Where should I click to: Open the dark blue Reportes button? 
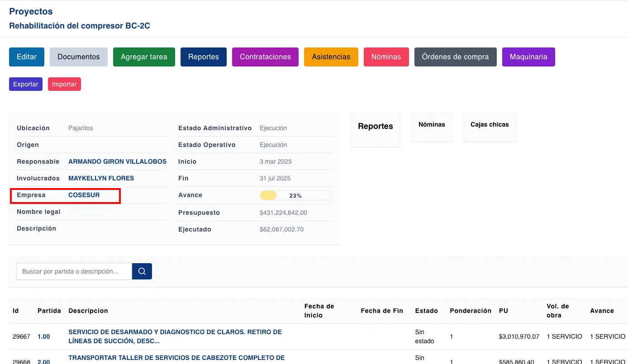click(x=204, y=57)
